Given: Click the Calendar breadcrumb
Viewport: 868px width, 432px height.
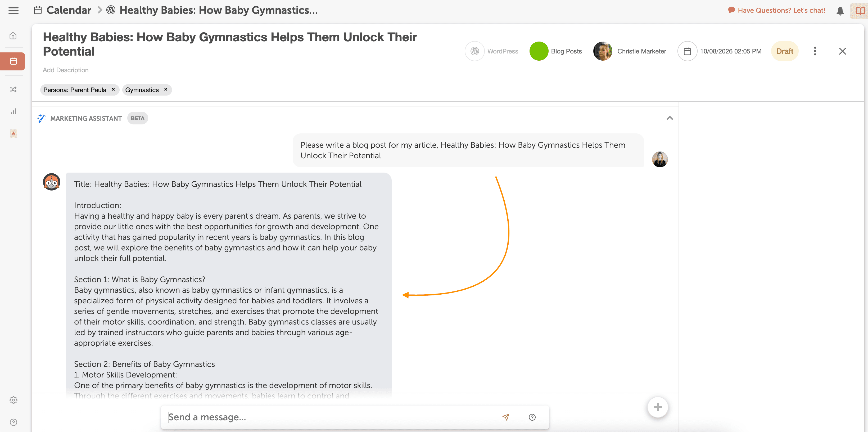Looking at the screenshot, I should 68,10.
